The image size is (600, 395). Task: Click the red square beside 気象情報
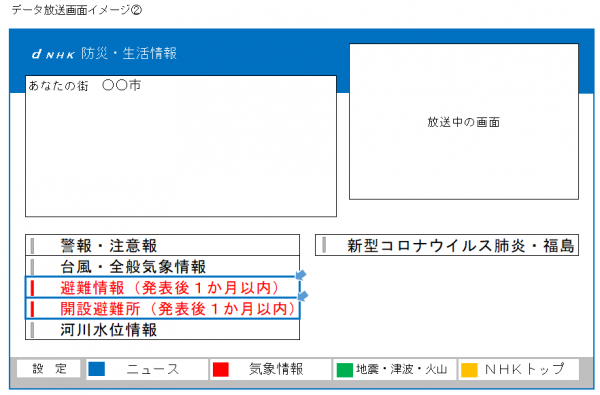221,370
